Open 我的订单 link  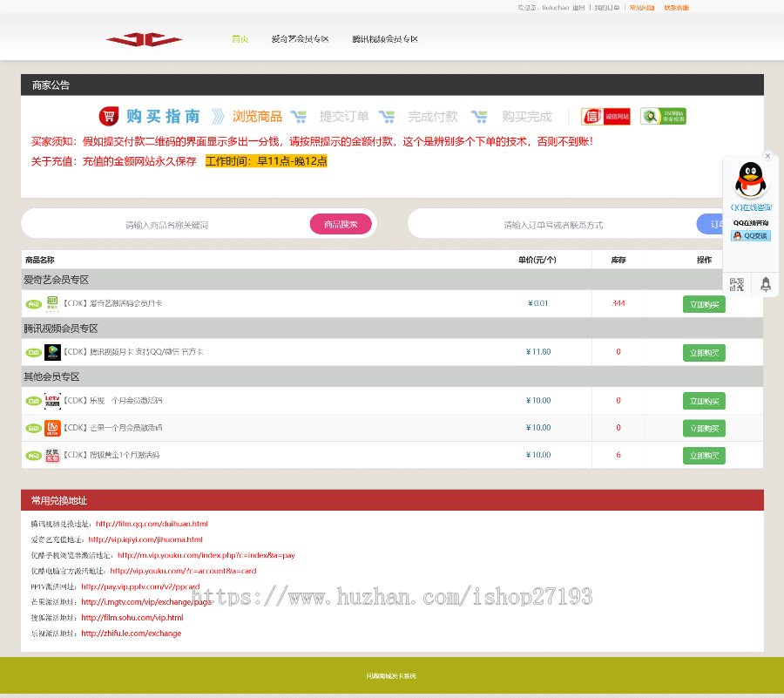click(x=607, y=8)
